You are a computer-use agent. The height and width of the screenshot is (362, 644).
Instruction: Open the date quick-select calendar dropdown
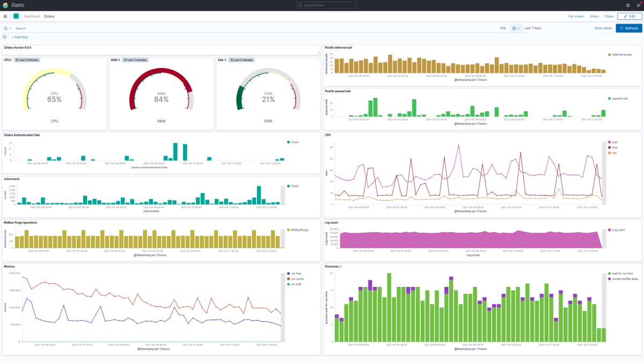point(516,28)
